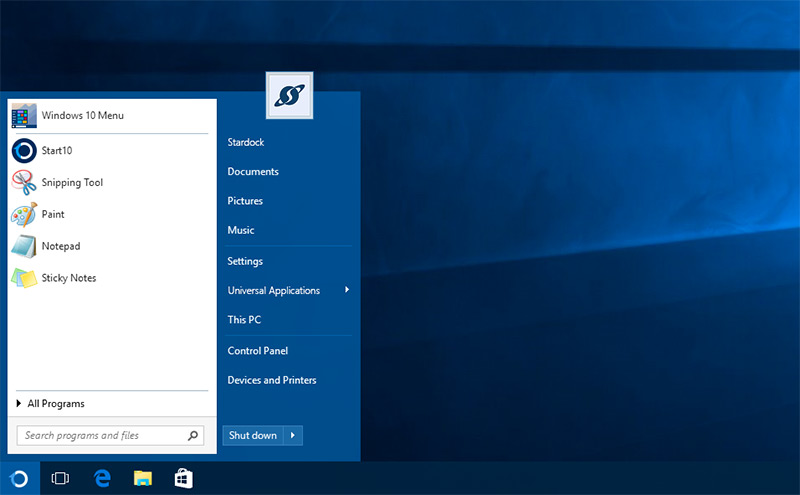Select the Windows 10 Menu label

point(83,115)
